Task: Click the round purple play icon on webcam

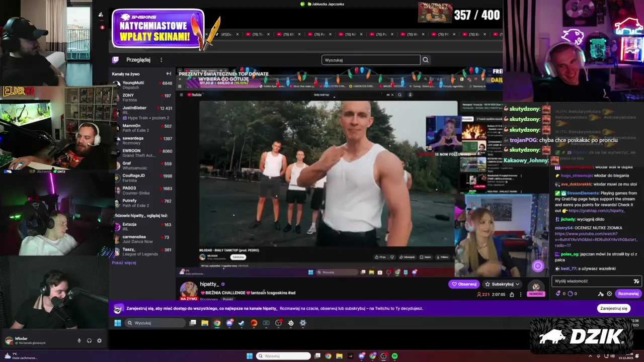Action: coord(537,266)
